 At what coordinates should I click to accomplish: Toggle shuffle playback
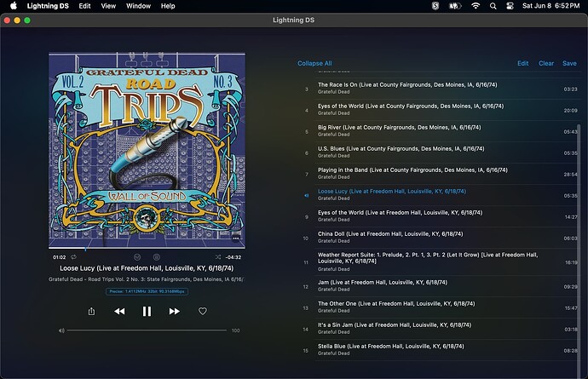point(218,257)
